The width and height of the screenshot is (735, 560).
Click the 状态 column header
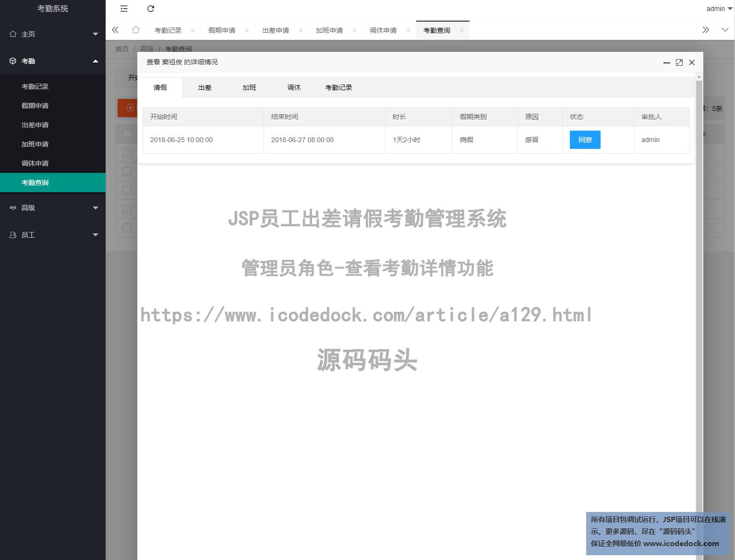click(598, 117)
